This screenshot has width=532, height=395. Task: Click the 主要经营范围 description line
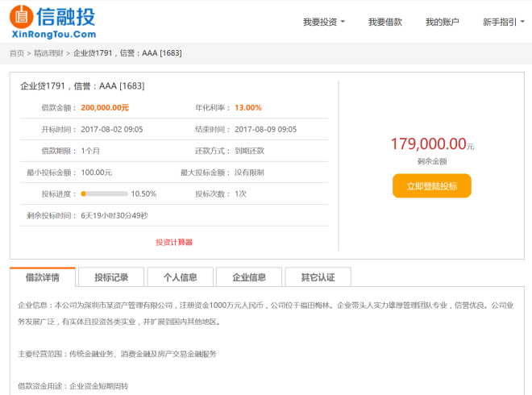[117, 354]
